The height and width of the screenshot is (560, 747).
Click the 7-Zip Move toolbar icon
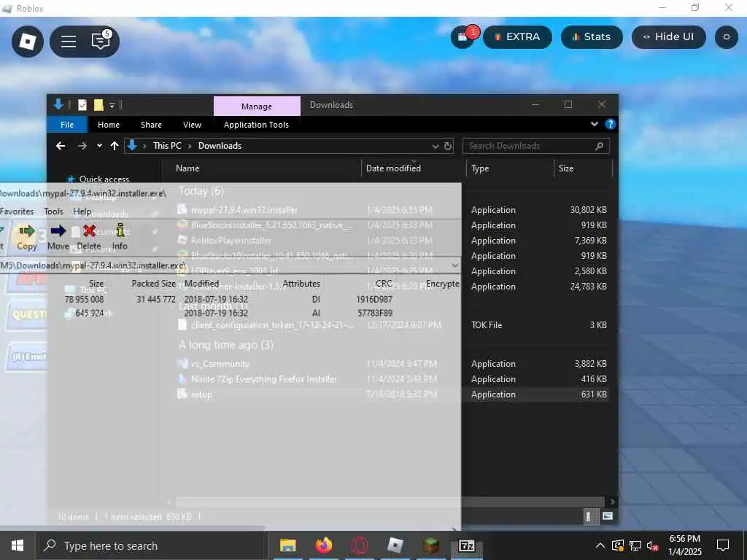pyautogui.click(x=58, y=237)
